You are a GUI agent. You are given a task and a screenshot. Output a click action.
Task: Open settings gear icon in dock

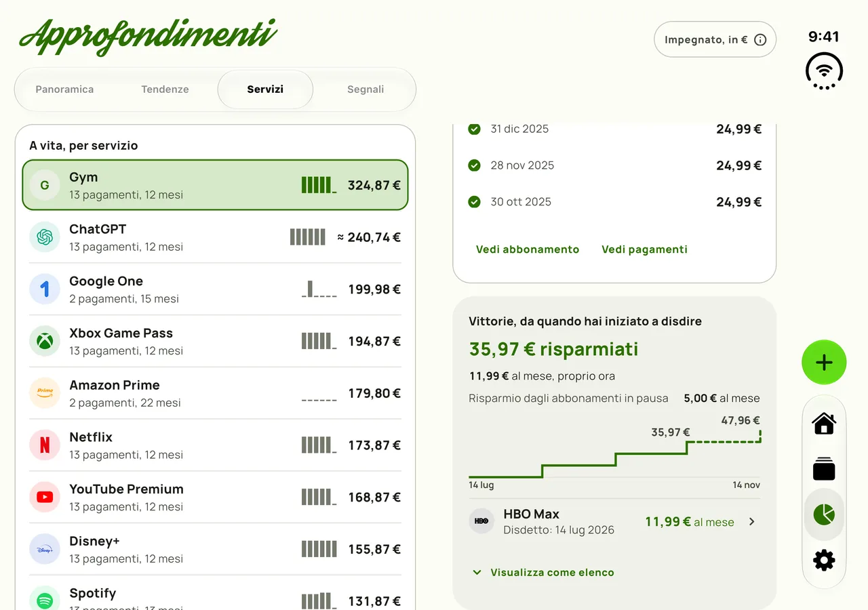pyautogui.click(x=824, y=561)
